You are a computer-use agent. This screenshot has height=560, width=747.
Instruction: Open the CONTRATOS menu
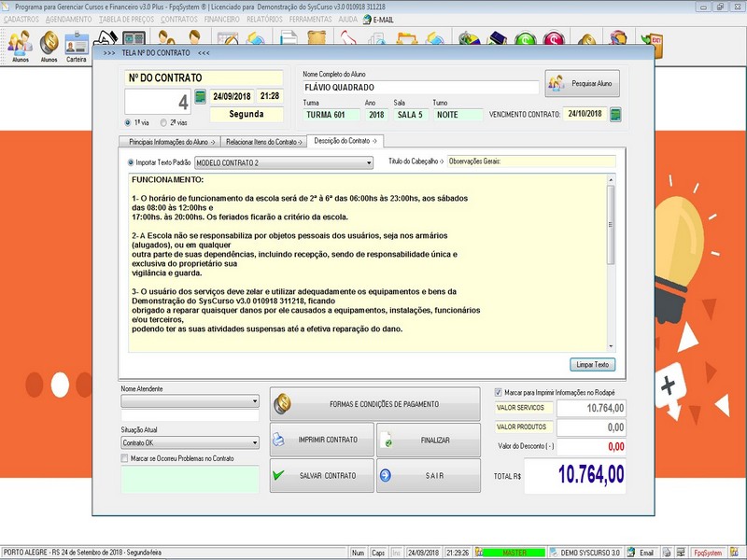179,20
